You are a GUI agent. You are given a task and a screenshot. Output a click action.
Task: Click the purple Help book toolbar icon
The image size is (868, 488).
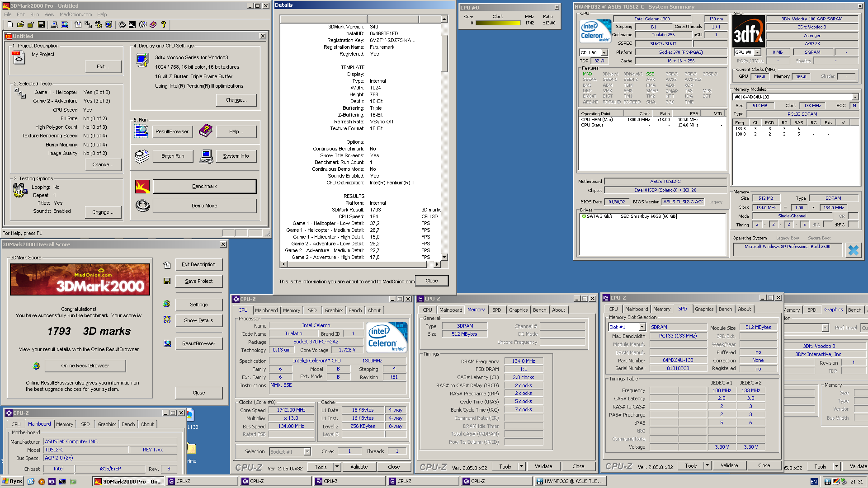click(x=153, y=25)
